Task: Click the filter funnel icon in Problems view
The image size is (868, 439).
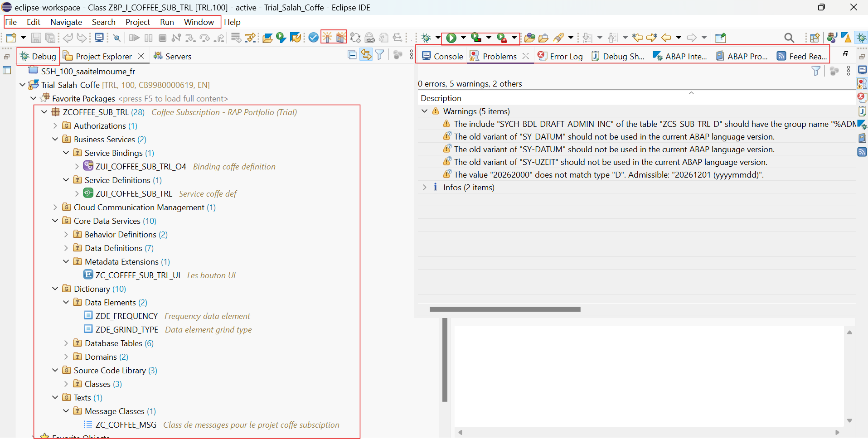Action: tap(816, 71)
